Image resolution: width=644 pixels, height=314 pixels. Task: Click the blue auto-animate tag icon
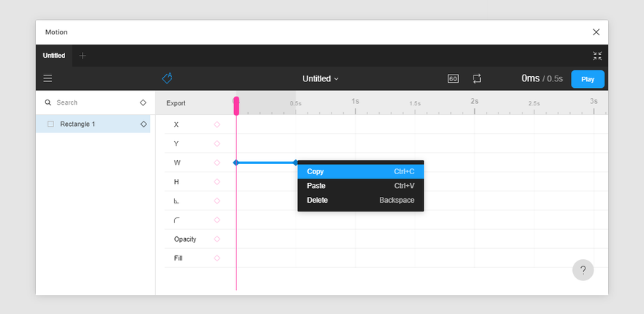167,78
